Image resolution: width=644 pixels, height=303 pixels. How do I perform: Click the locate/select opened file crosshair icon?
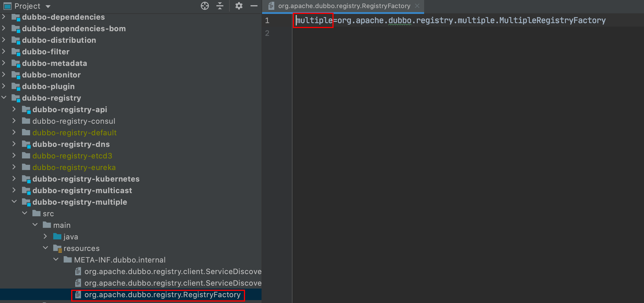(205, 6)
